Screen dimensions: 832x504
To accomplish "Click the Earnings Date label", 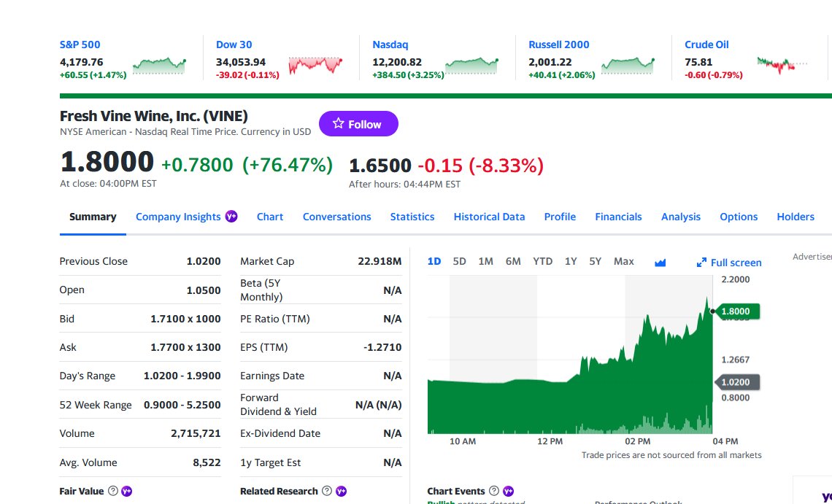I will (x=272, y=376).
